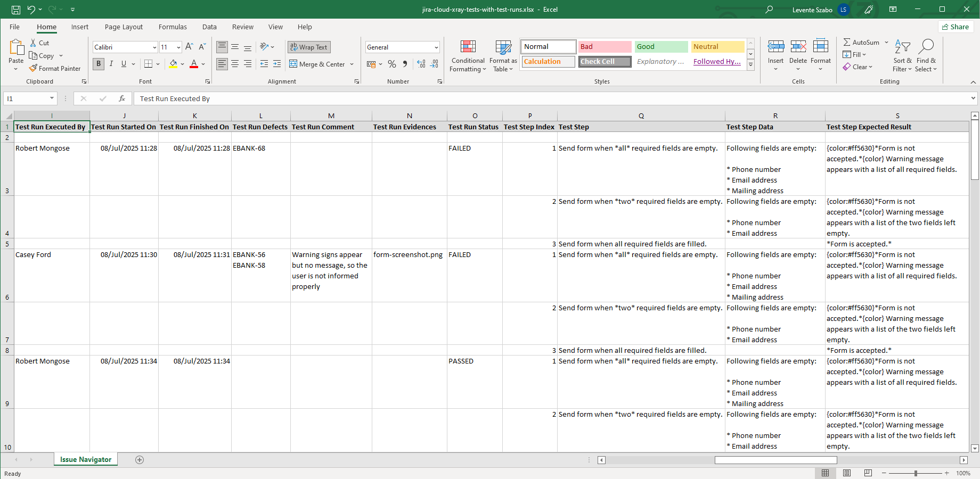Undo the last action
Viewport: 980px width, 479px height.
tap(31, 10)
